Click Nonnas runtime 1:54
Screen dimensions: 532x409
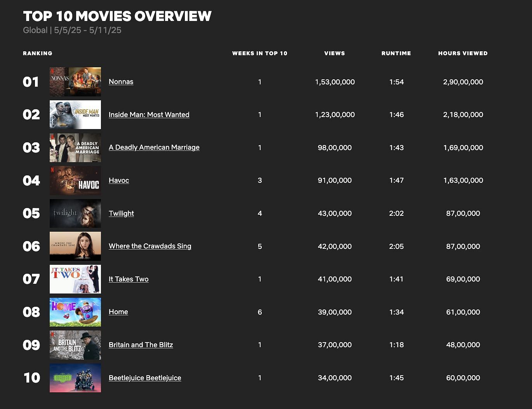point(396,82)
